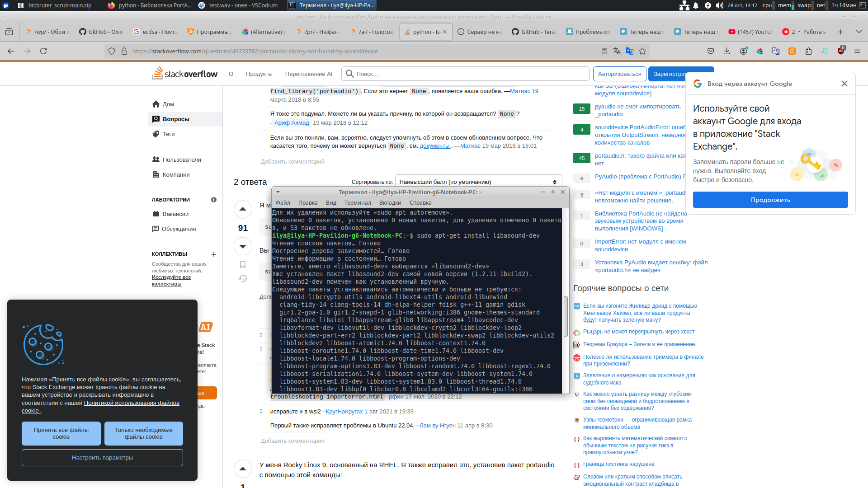Viewport: 868px width, 488px height.
Task: Open the network icon in system tray
Action: [684, 5]
